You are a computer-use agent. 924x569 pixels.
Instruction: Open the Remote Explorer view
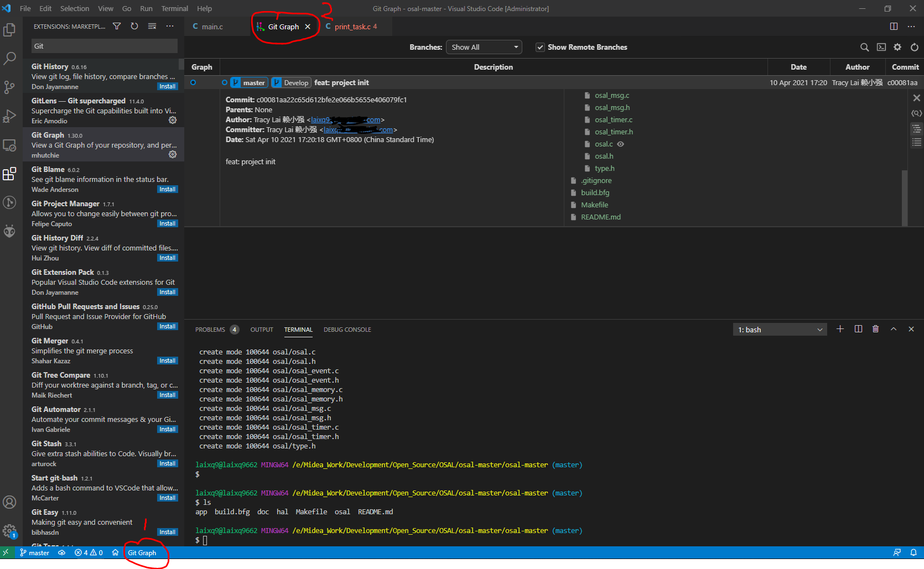click(x=9, y=145)
